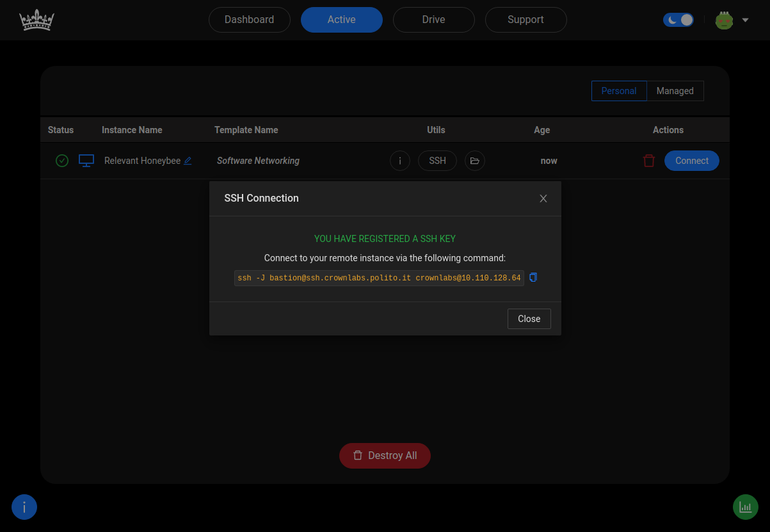Go to the Dashboard tab
770x532 pixels.
(249, 20)
